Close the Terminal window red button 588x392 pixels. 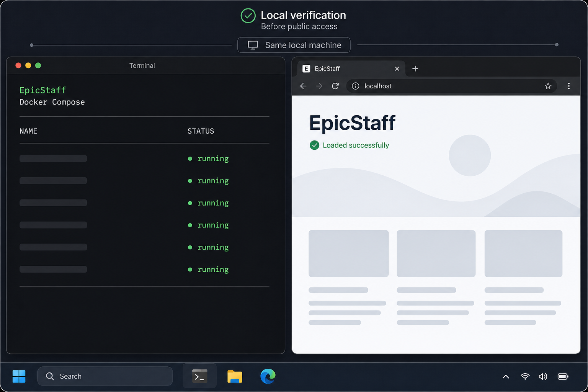pyautogui.click(x=18, y=65)
